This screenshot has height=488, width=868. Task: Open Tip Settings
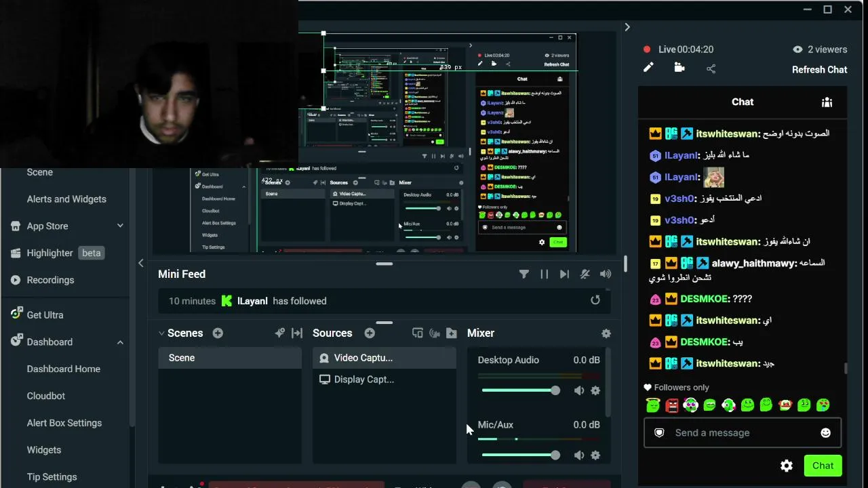[52, 477]
